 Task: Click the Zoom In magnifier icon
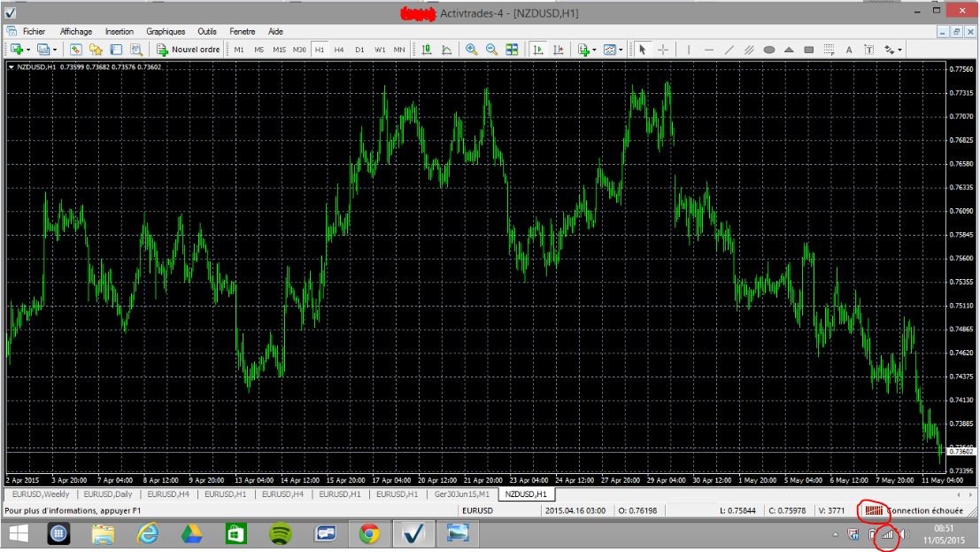(472, 50)
